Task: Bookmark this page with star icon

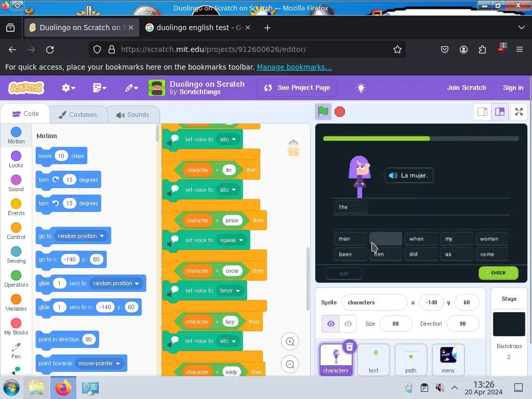Action: (397, 49)
